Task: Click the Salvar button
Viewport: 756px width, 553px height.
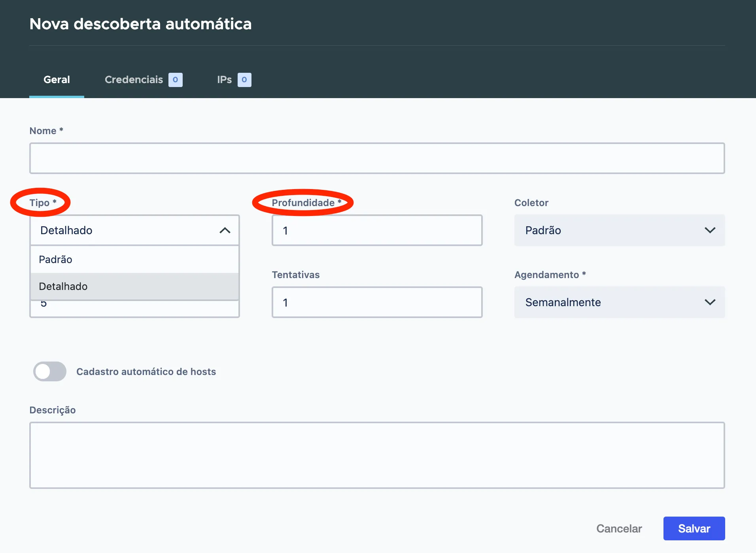Action: [x=694, y=528]
